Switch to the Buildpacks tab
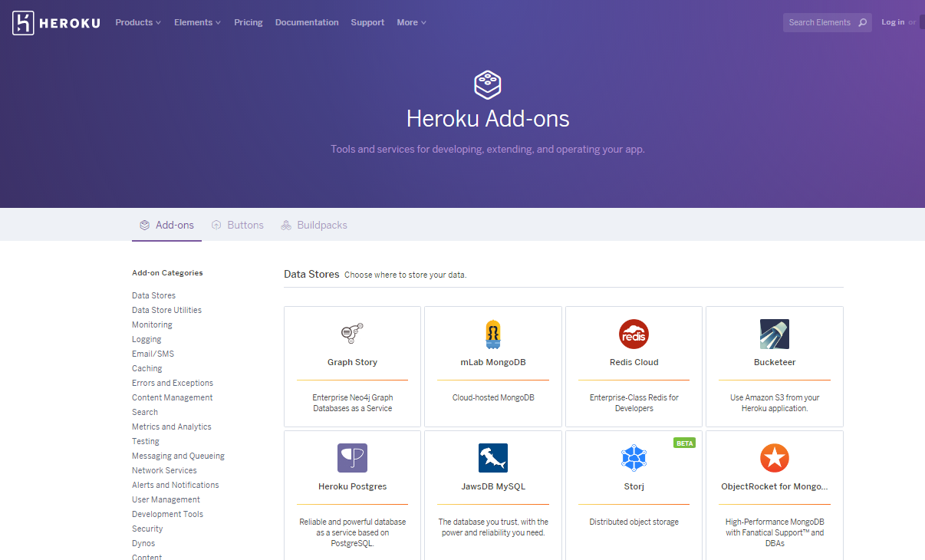This screenshot has height=560, width=925. click(314, 226)
